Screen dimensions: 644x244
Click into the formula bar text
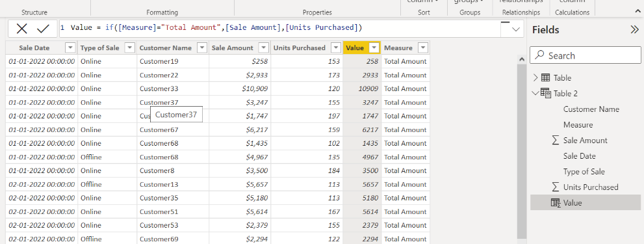click(x=216, y=28)
